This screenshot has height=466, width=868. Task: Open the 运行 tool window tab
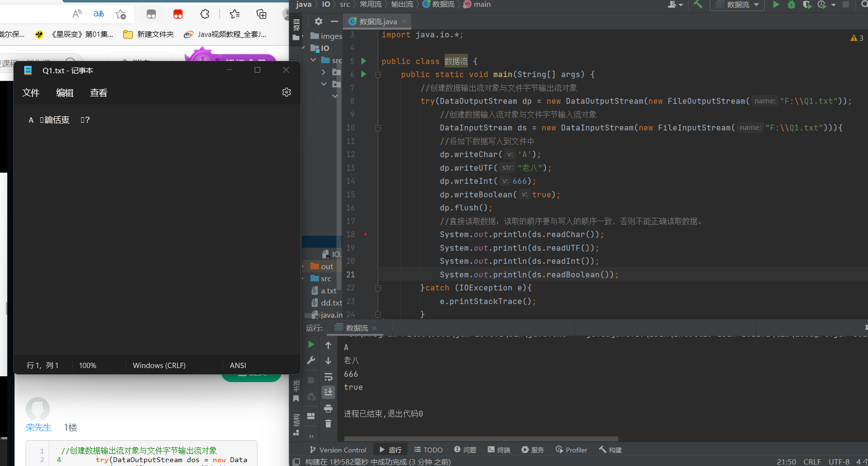[390, 450]
